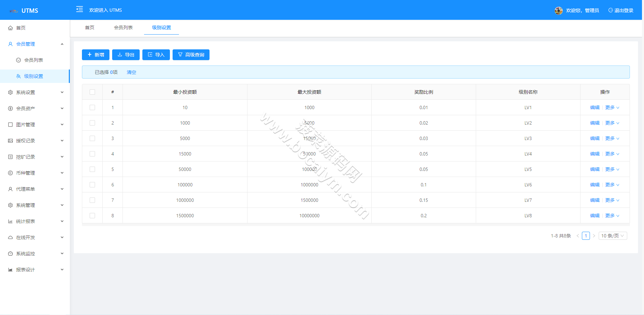Click the home icon beside 首页
This screenshot has height=315, width=644.
click(x=10, y=28)
